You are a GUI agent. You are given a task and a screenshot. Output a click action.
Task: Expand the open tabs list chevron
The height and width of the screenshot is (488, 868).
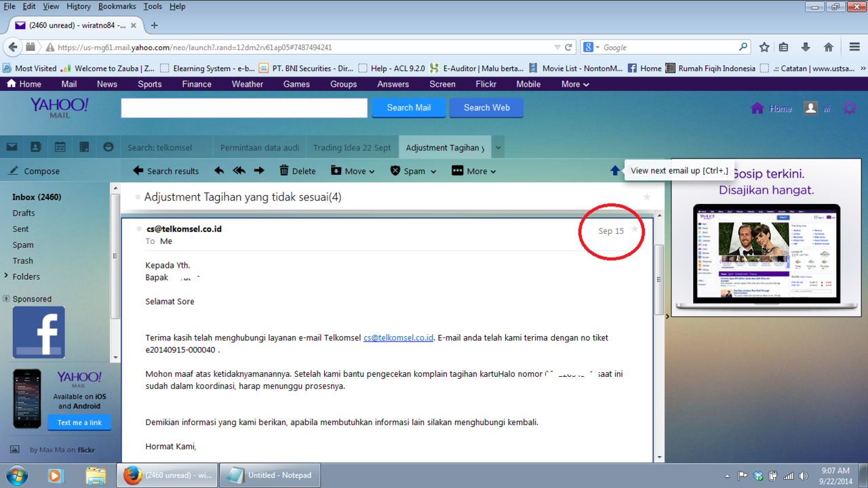tap(498, 147)
